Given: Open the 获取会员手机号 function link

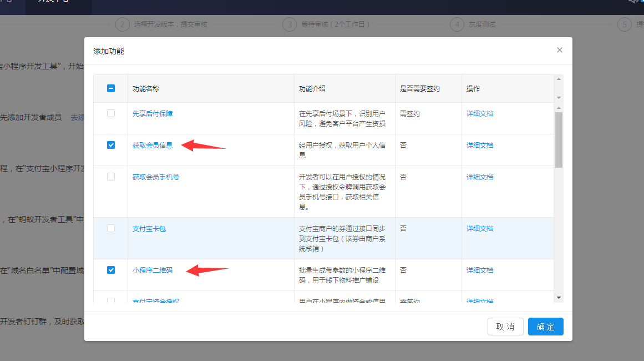Looking at the screenshot, I should point(156,177).
